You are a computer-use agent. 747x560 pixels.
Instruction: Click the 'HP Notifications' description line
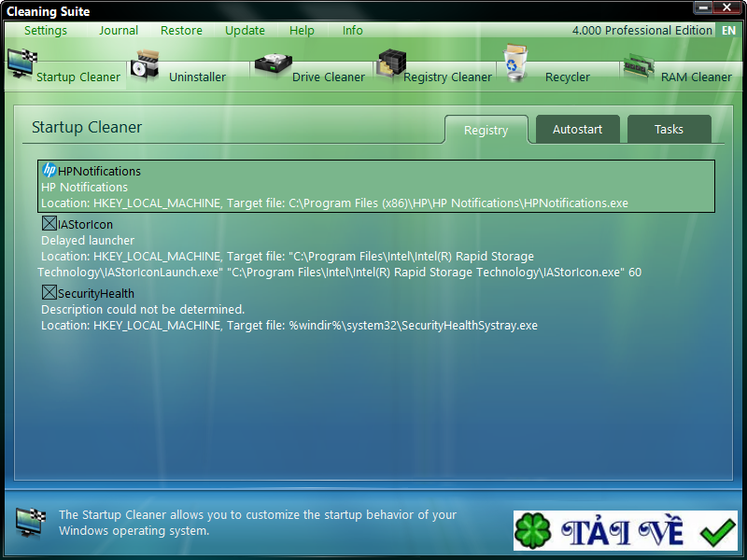[84, 187]
